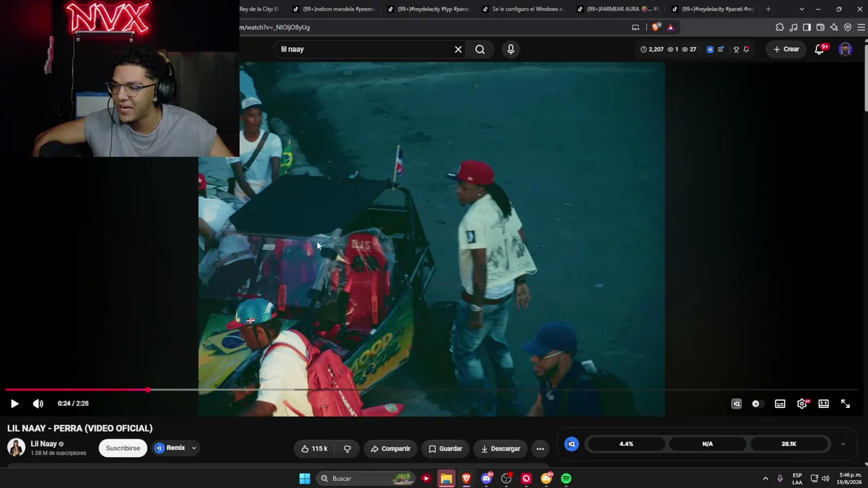Open the Leo AI sparkle icon
Viewport: 868px width, 488px height.
(x=834, y=27)
